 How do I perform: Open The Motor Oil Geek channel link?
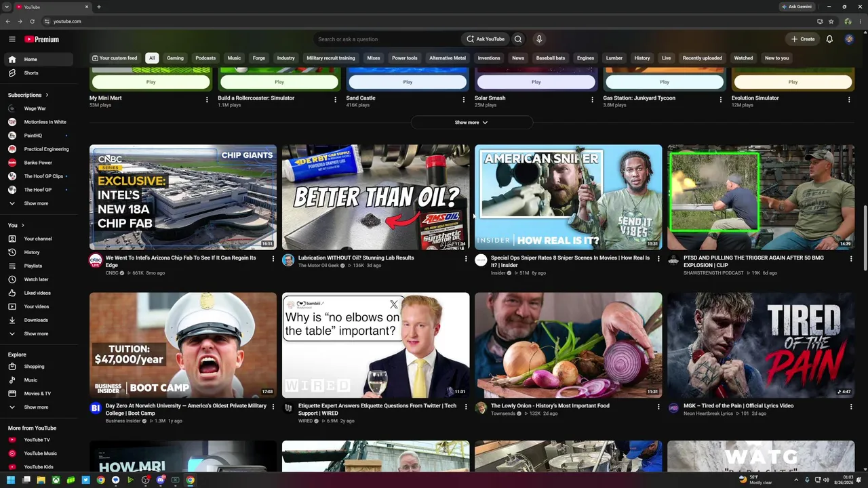(319, 266)
